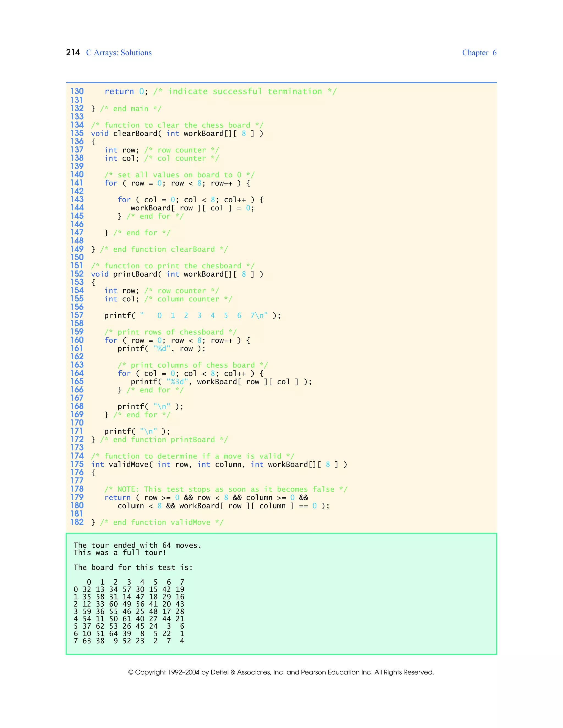Click the printBoard function declaration on line 152
563x728 pixels.
click(x=177, y=274)
